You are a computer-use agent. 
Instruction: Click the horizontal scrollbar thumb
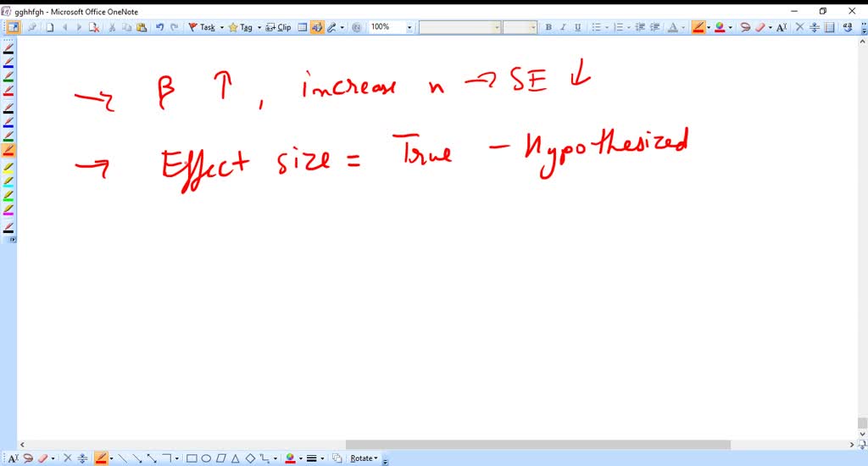tap(538, 445)
